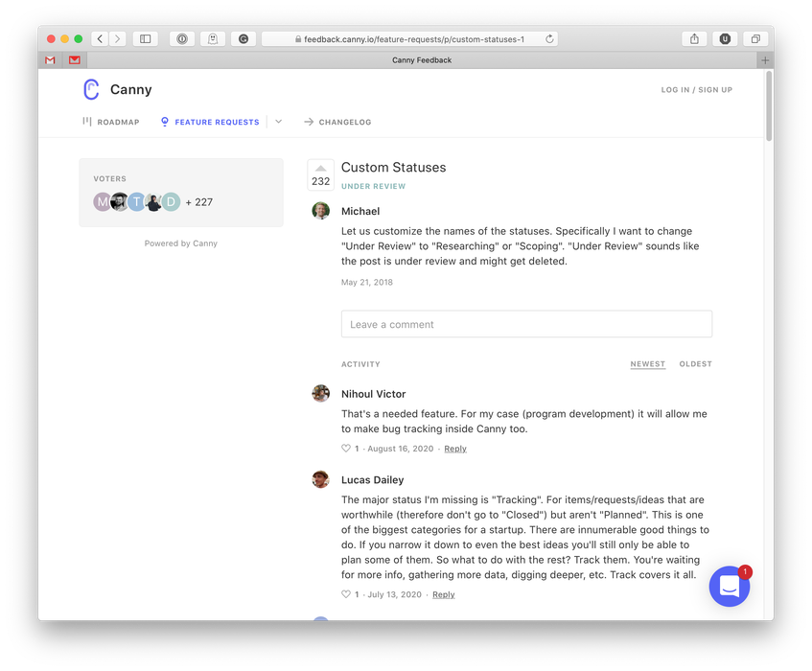Toggle the Safari sidebar
This screenshot has height=671, width=812.
[x=146, y=39]
